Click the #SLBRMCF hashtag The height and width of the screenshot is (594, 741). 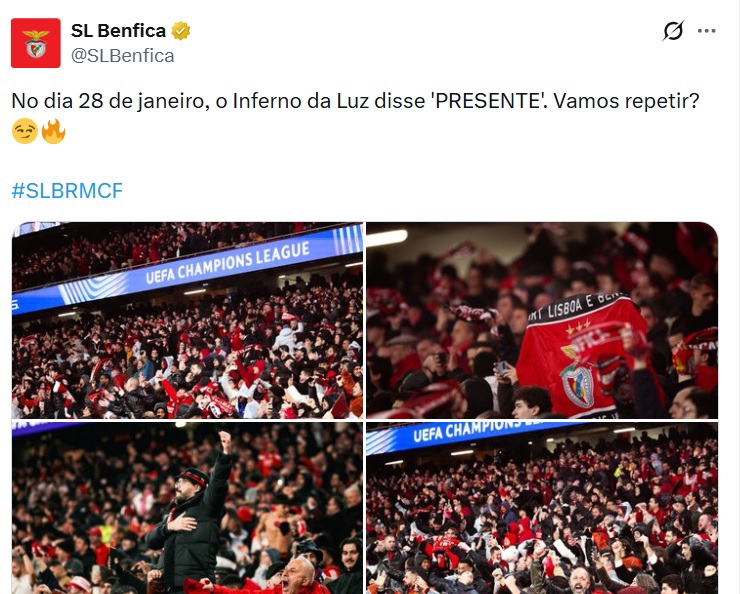click(67, 190)
